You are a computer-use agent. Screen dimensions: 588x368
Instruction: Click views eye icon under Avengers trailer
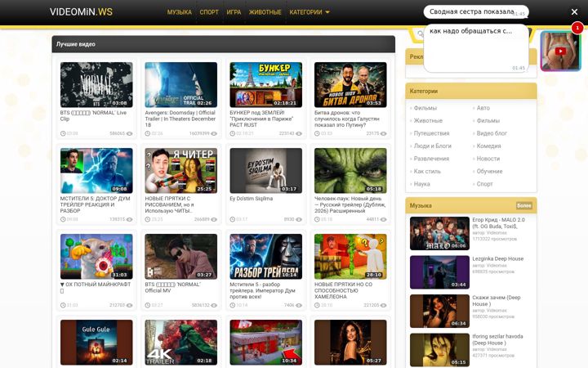coord(214,133)
